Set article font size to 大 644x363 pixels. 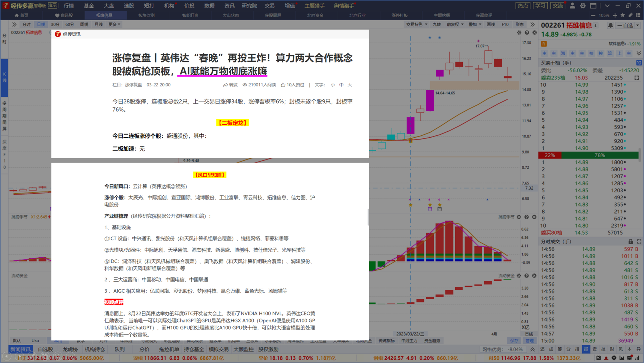(350, 85)
